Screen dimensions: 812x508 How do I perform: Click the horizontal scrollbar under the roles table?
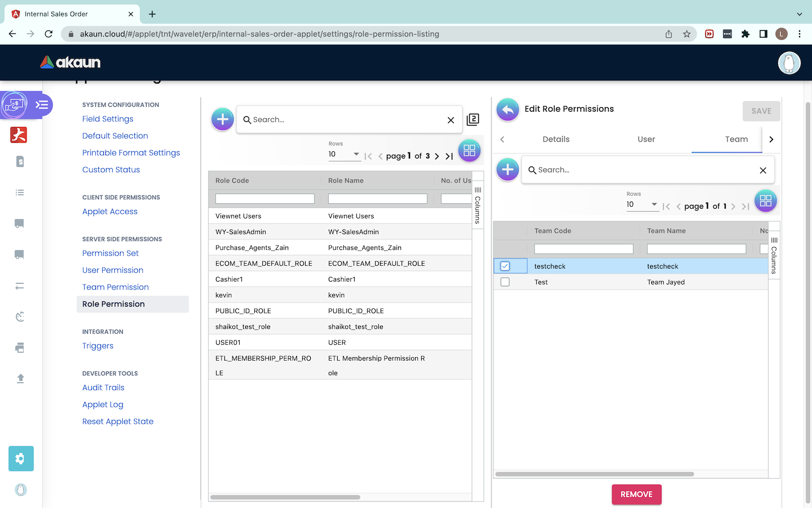[x=285, y=497]
